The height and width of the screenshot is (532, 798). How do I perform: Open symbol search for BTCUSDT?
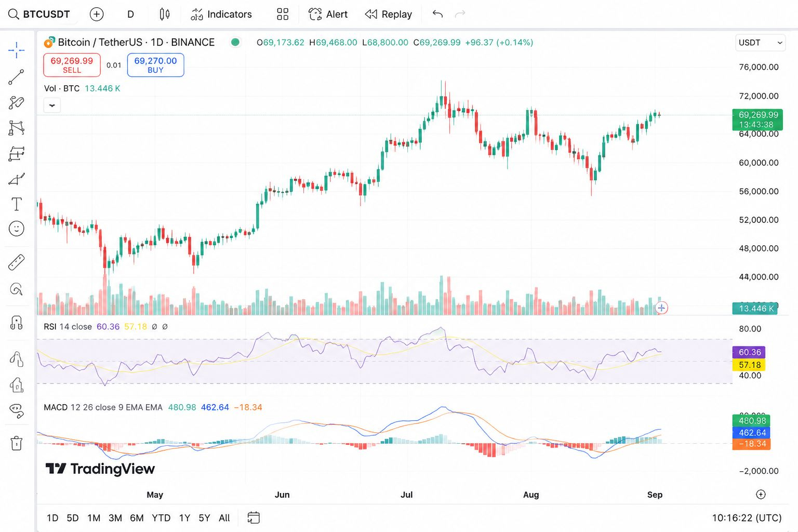(x=39, y=14)
